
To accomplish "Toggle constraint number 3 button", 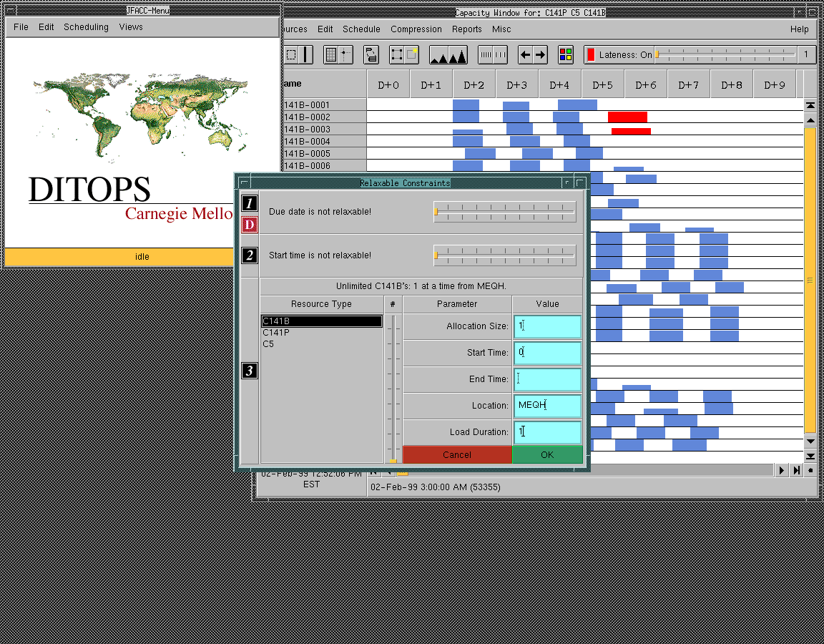I will pos(250,371).
